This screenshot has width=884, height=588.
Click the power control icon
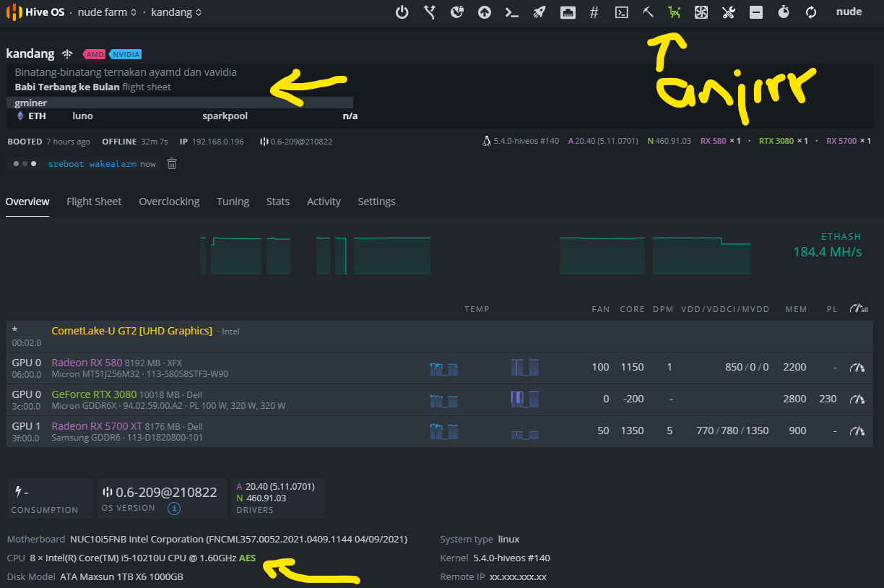[x=403, y=12]
